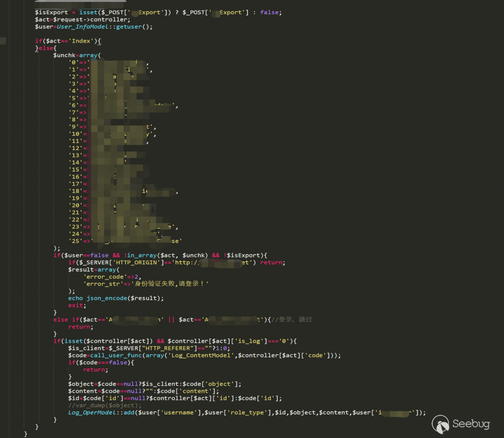Click the '$code=call_user_func(array(' line
Screen dimensions: 504x438
pos(204,355)
